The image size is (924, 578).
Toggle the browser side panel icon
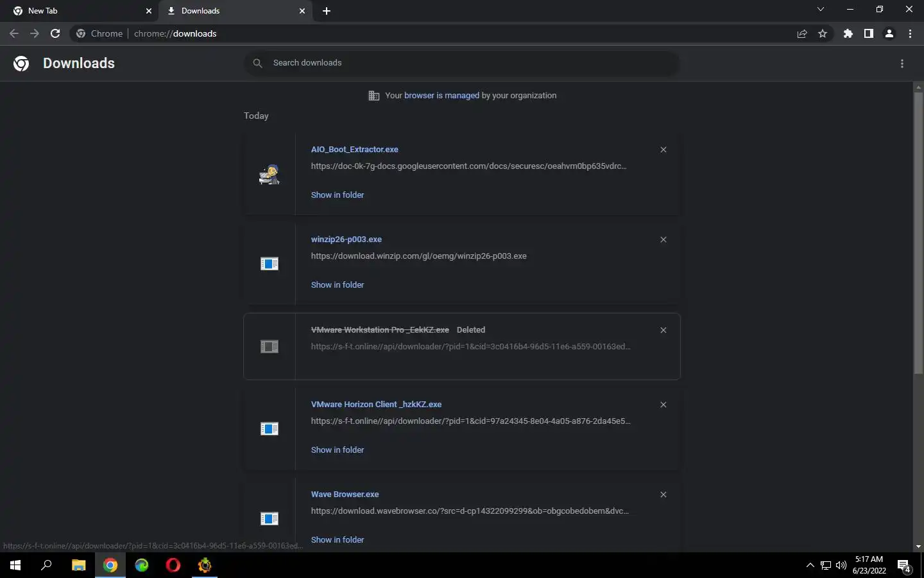tap(868, 33)
